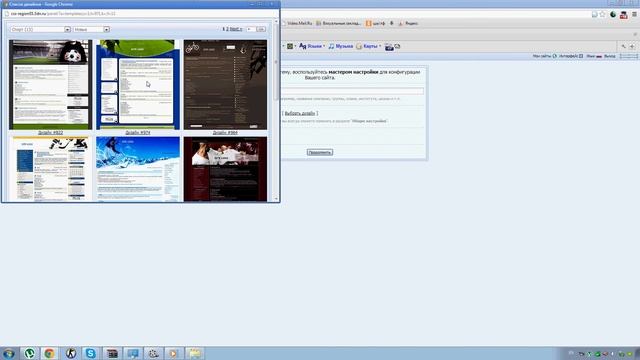Select the dark red martial arts design thumbnail
Image resolution: width=640 pixels, height=360 pixels.
pyautogui.click(x=225, y=169)
